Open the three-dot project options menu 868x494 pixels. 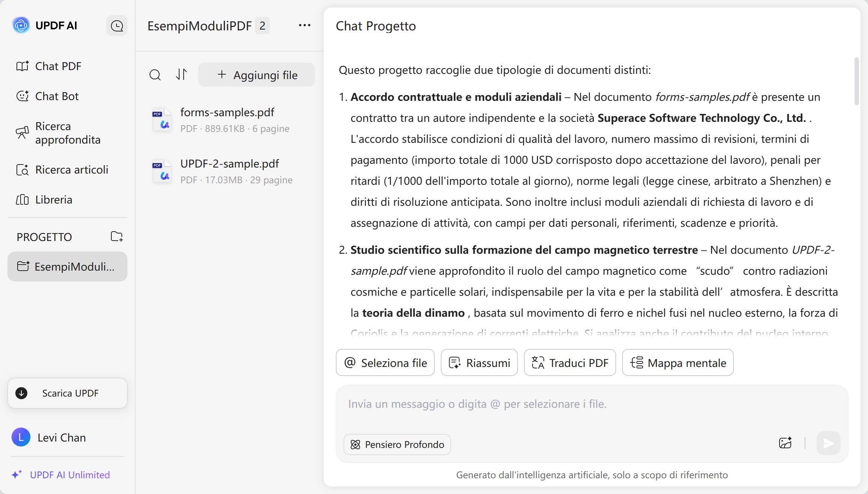304,25
